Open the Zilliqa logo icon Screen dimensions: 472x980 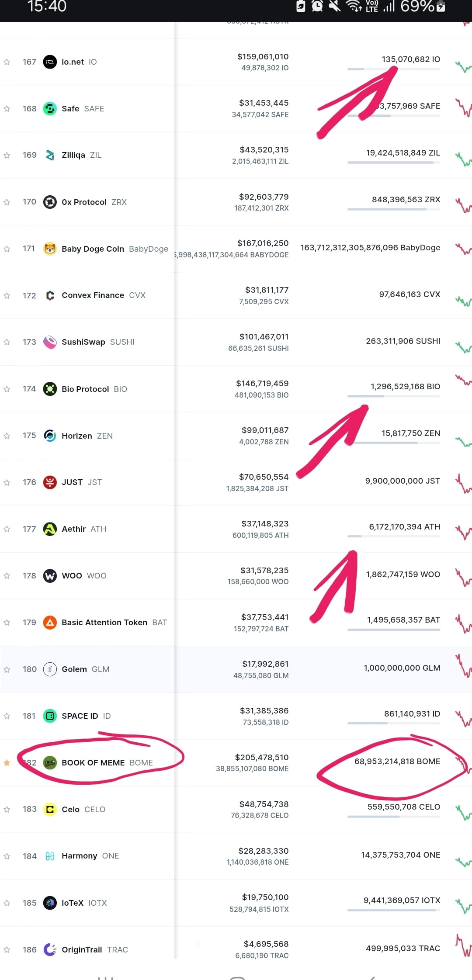50,155
